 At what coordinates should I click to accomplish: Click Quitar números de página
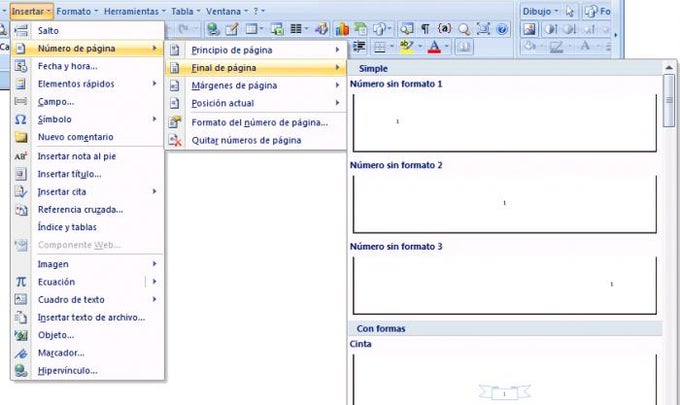[255, 140]
